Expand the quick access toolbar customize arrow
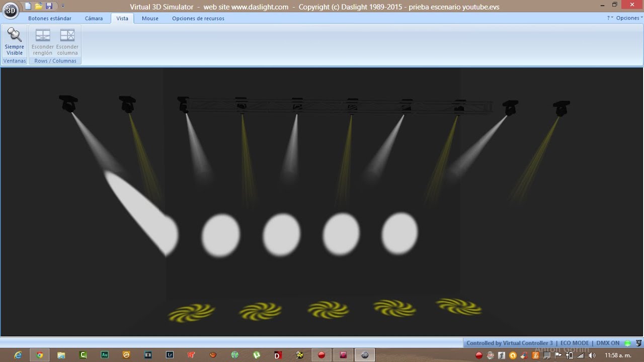Viewport: 644px width, 362px height. pos(62,6)
